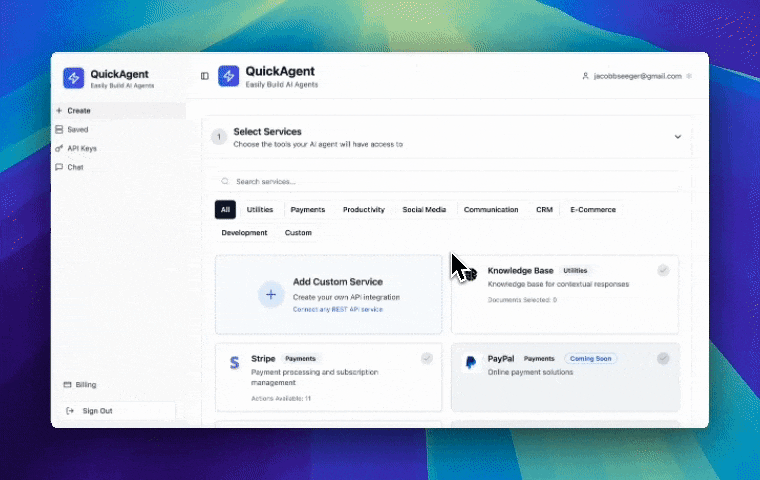The image size is (760, 480).
Task: Select the All category filter
Action: point(225,209)
